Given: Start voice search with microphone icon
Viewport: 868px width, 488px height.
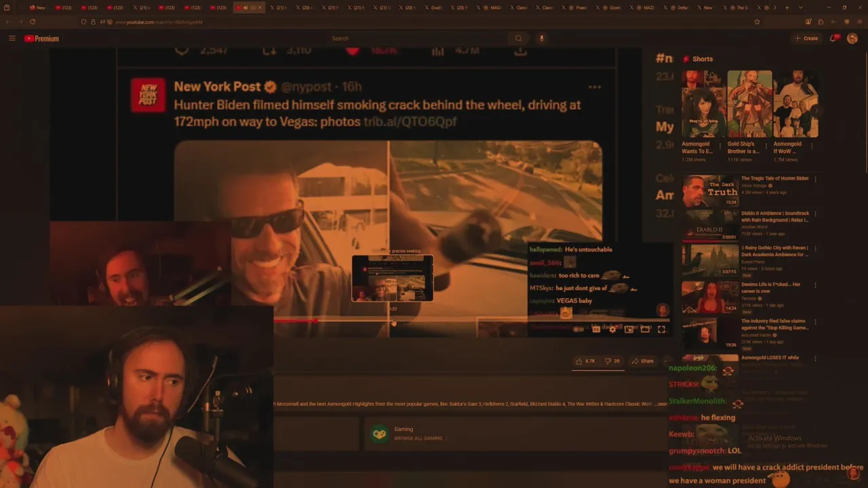Looking at the screenshot, I should (x=541, y=39).
